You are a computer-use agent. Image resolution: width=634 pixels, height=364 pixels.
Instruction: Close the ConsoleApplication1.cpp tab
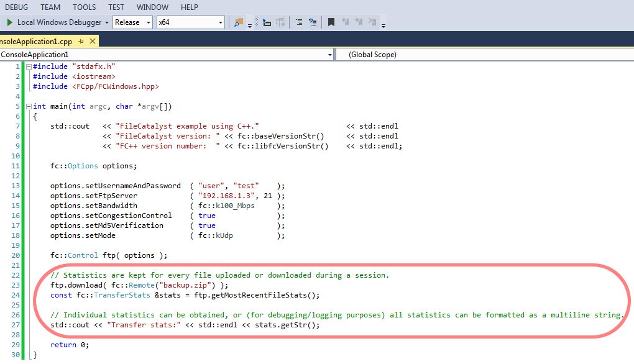92,42
